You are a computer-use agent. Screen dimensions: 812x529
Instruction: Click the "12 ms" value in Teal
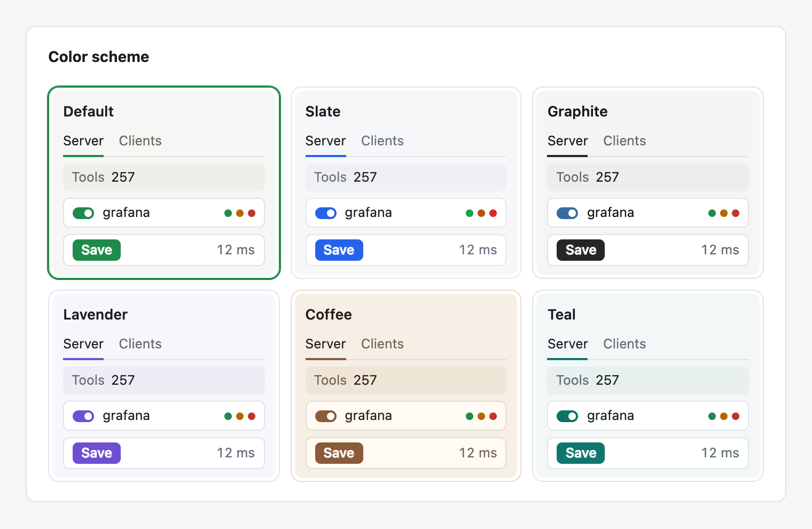720,453
